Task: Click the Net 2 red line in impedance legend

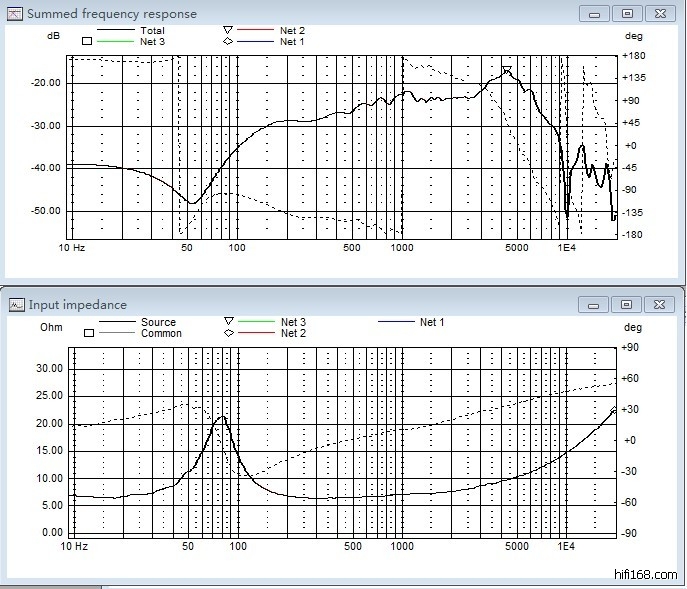Action: pyautogui.click(x=255, y=333)
